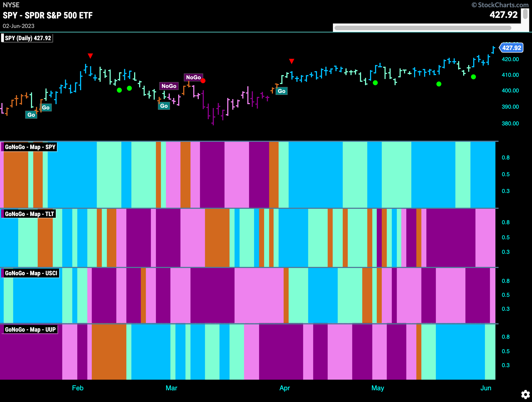This screenshot has height=402, width=532.
Task: Click the red dot beside the NoGo label
Action: (203, 81)
